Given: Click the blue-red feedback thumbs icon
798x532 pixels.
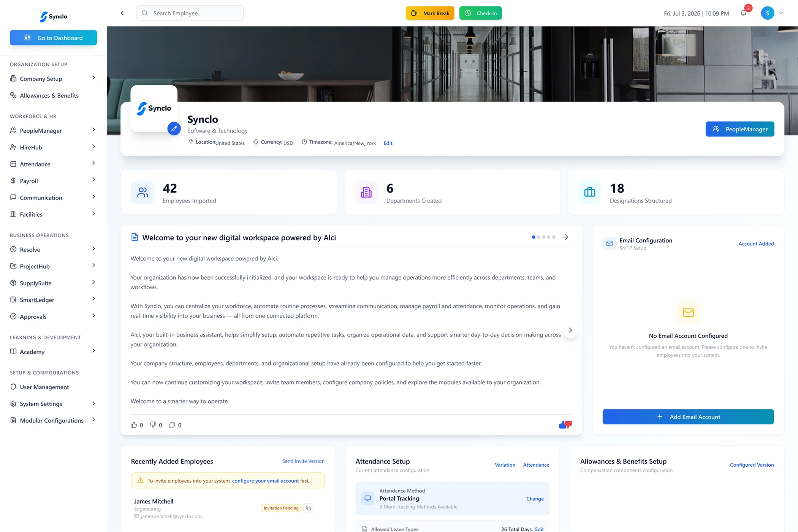Looking at the screenshot, I should point(565,424).
